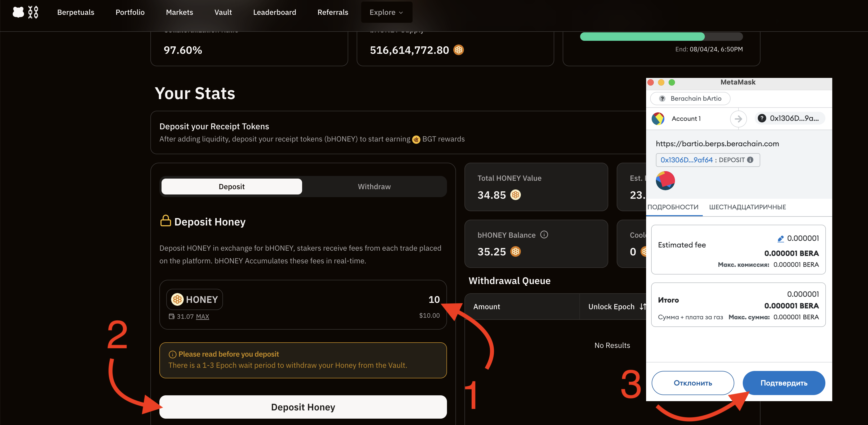The width and height of the screenshot is (868, 425).
Task: Click the 0x1306D...9a recipient address chip
Action: pos(790,118)
